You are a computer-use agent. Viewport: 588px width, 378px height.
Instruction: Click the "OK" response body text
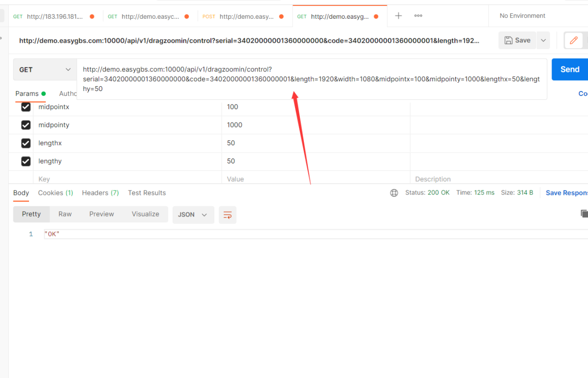(x=52, y=234)
